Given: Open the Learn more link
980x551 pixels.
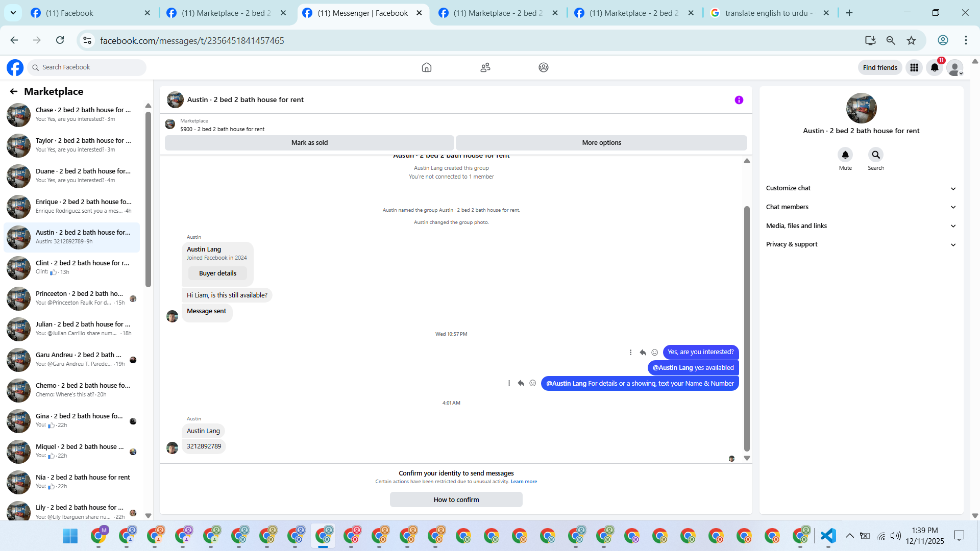Looking at the screenshot, I should pyautogui.click(x=524, y=482).
